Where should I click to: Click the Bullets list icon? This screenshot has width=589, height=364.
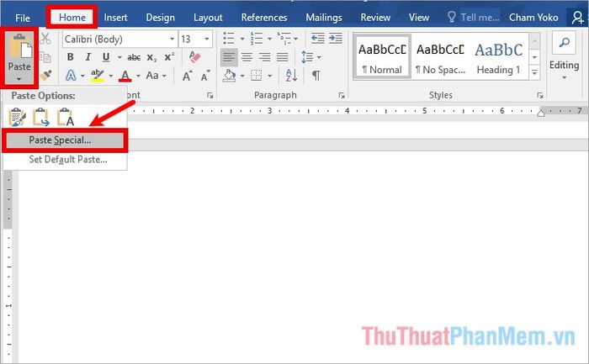229,39
